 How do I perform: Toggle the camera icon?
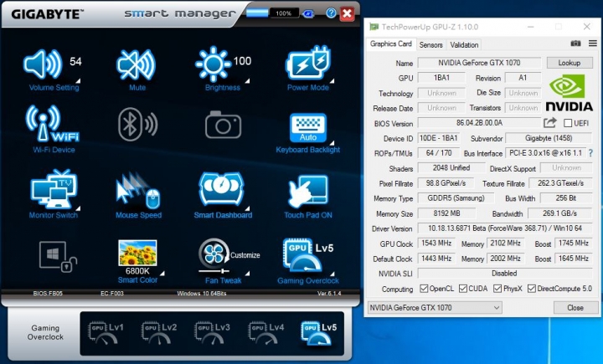tap(223, 125)
